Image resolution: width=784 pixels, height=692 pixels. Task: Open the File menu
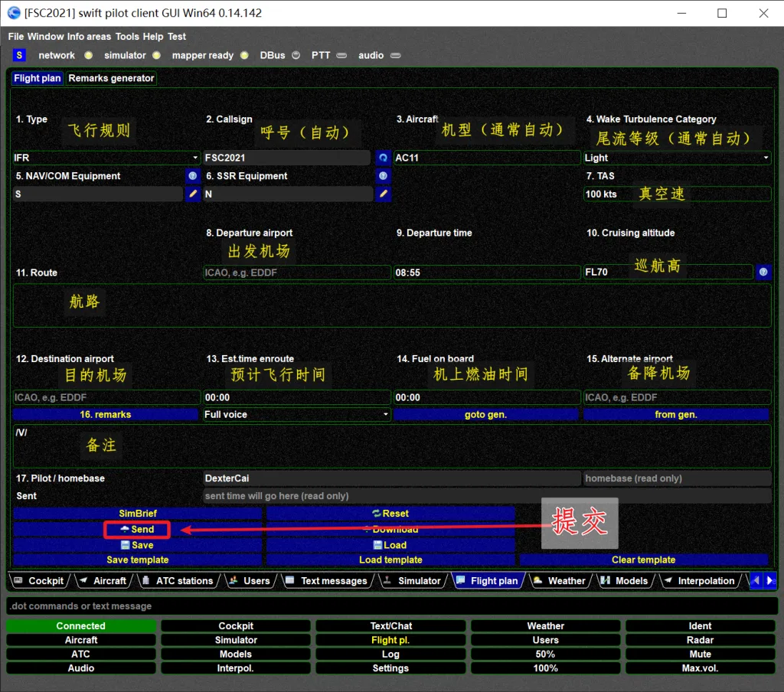(x=16, y=37)
